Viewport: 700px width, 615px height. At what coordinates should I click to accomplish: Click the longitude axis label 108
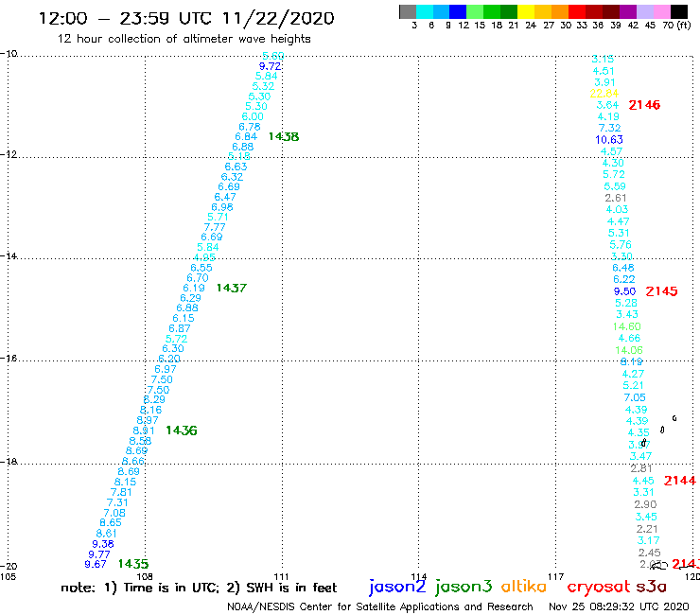(x=145, y=576)
